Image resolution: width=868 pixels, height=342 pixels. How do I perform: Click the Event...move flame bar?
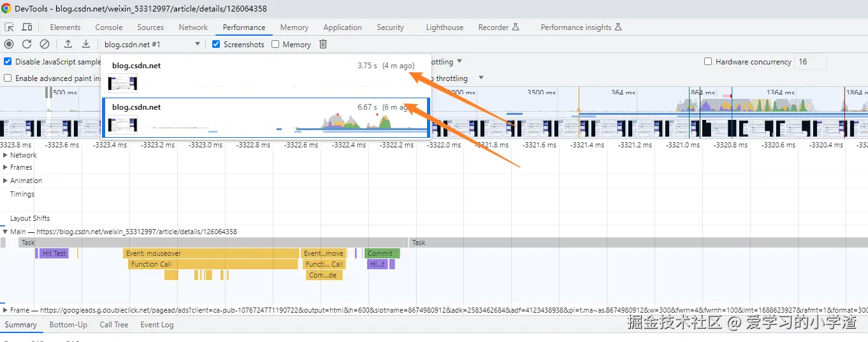[x=324, y=253]
